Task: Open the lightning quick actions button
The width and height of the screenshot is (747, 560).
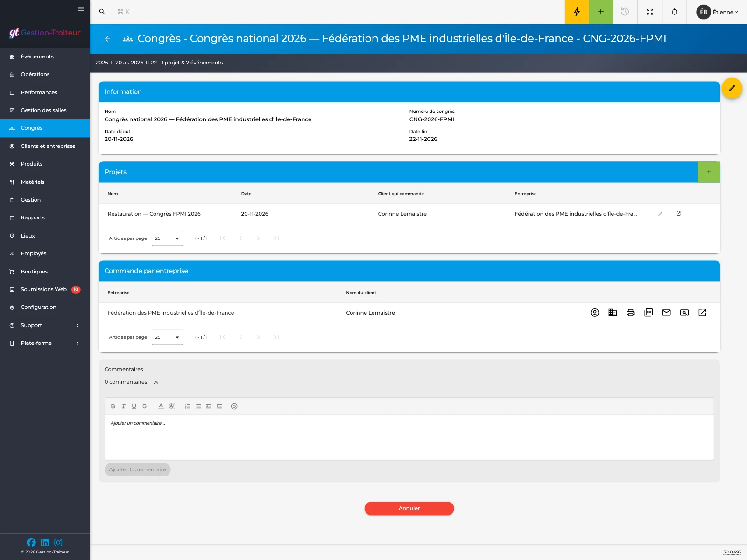Action: 577,12
